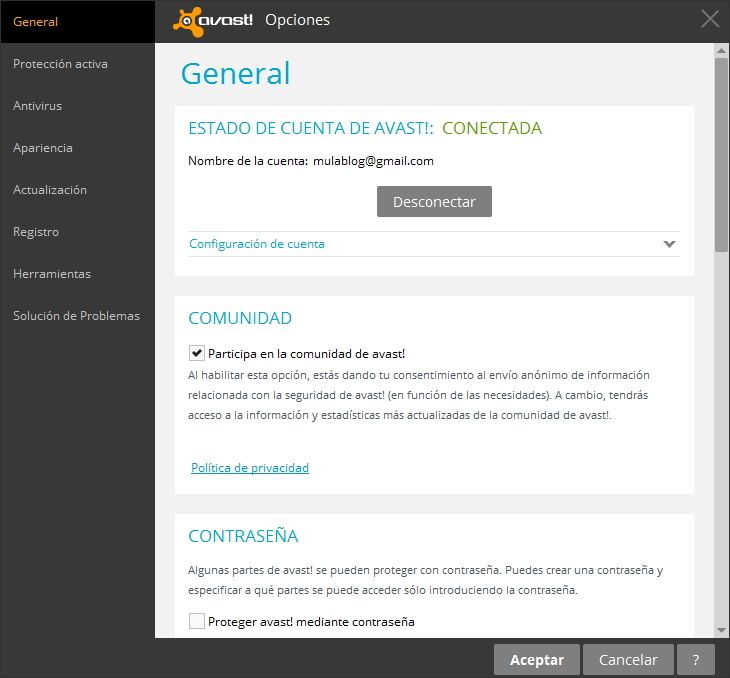
Task: Click the scrollbar up arrow
Action: tap(721, 50)
